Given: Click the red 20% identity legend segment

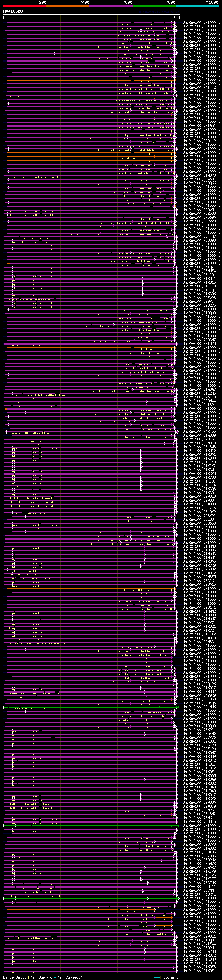Looking at the screenshot, I should (x=25, y=6).
